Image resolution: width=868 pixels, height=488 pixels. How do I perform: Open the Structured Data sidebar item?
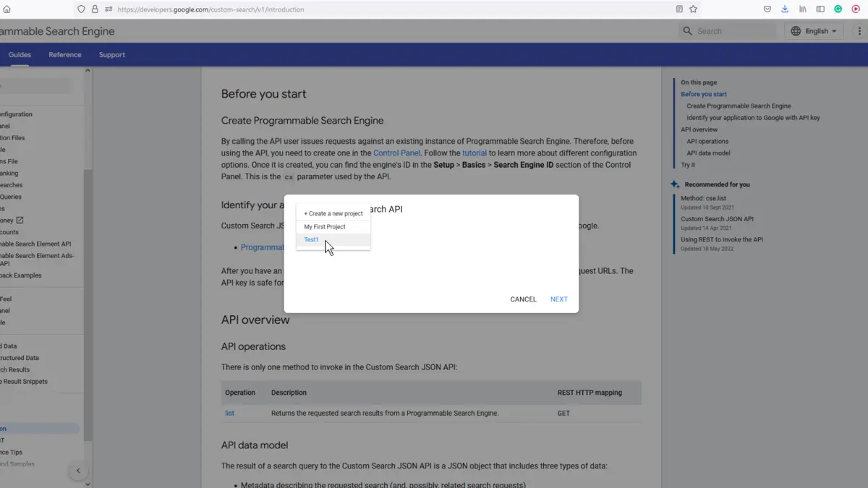point(20,358)
